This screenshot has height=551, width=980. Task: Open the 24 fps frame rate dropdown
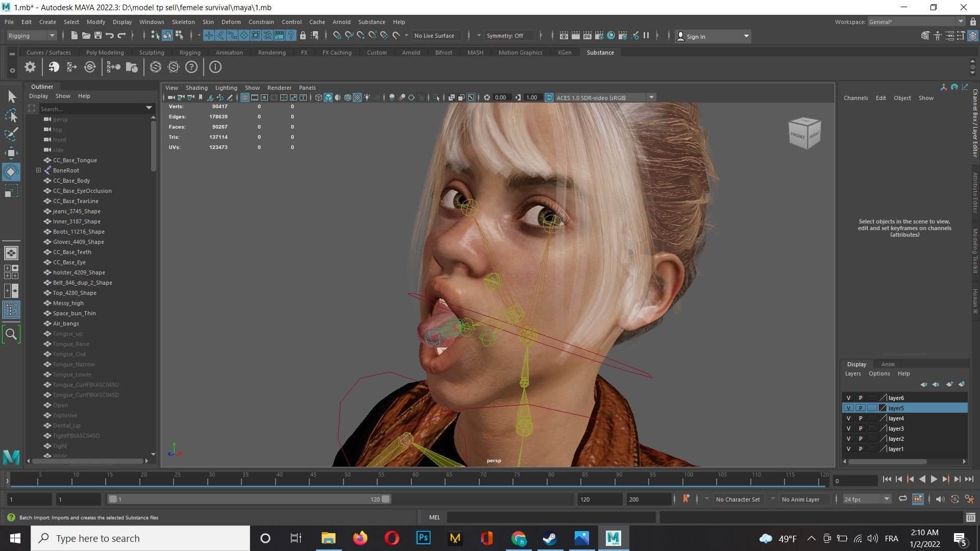pos(866,499)
